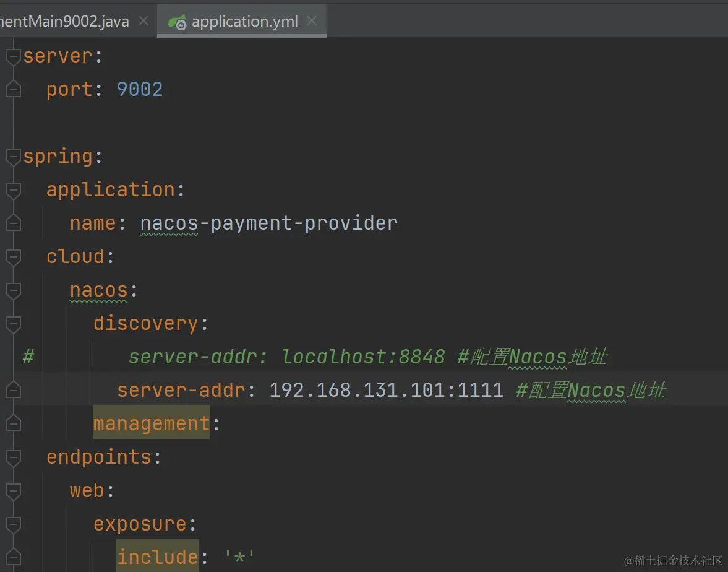
Task: Collapse the exposure section fold marker
Action: coord(14,525)
